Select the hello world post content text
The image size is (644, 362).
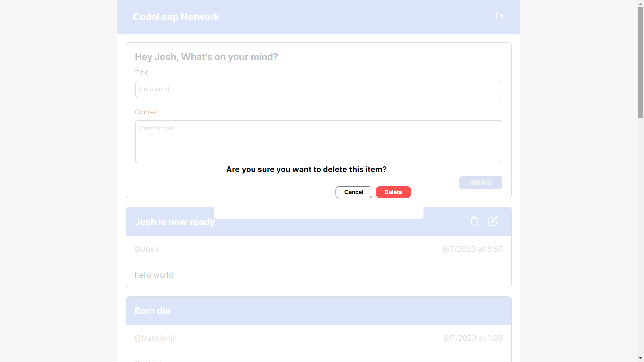[x=154, y=275]
